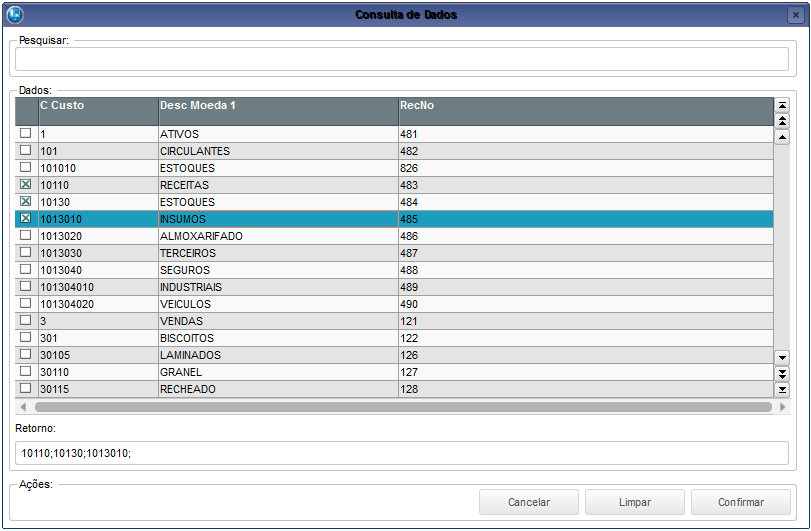Click the application icon in title bar

pyautogui.click(x=14, y=15)
